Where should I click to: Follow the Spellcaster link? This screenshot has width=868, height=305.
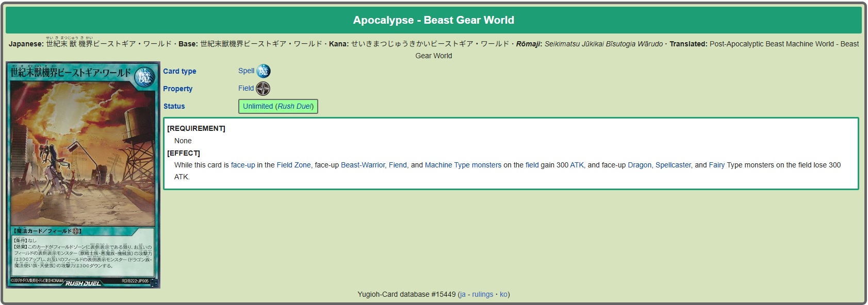click(673, 165)
